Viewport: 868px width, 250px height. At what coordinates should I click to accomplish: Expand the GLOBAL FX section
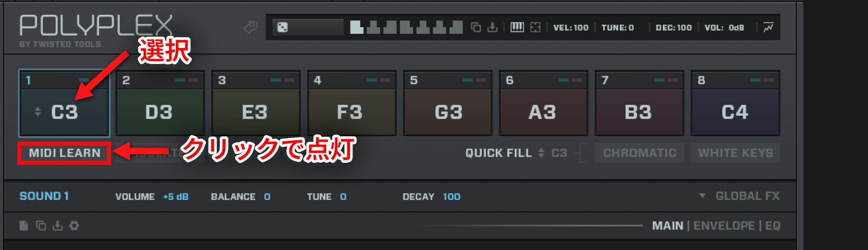pos(739,196)
